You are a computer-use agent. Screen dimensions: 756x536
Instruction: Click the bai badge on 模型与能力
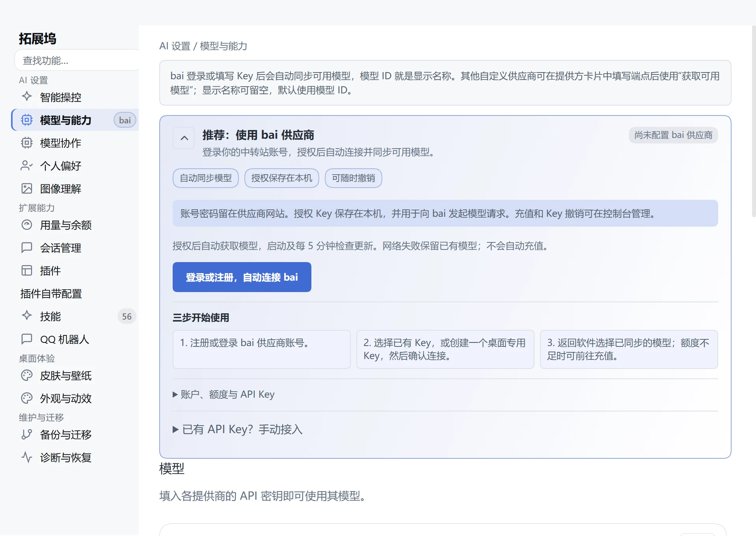pos(125,120)
